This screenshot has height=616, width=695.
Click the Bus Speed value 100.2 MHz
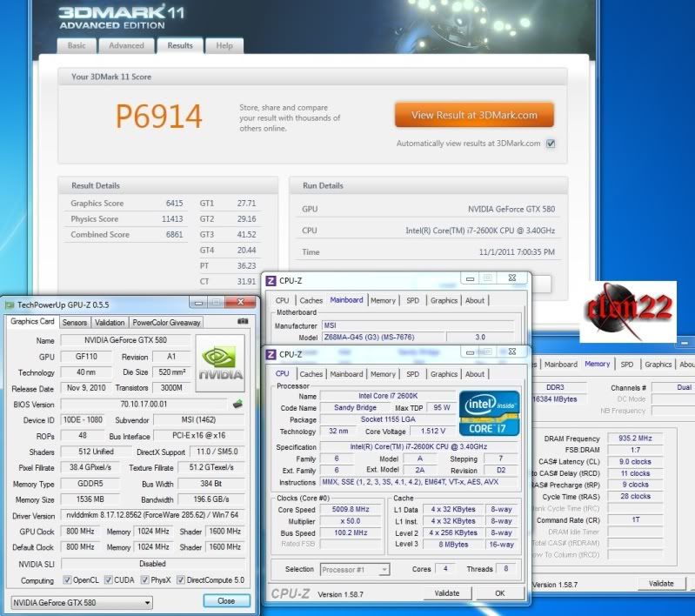(x=351, y=532)
